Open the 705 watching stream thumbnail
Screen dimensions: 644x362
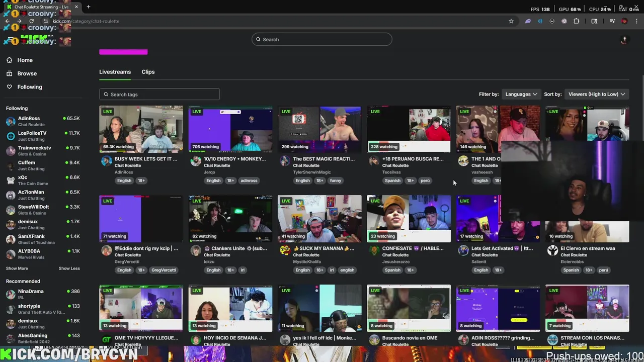230,129
